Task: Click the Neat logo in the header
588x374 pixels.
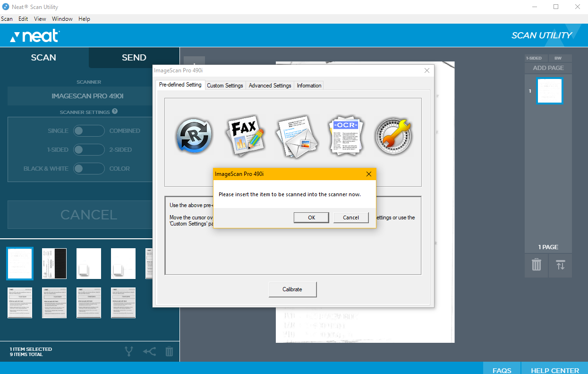Action: (x=35, y=36)
